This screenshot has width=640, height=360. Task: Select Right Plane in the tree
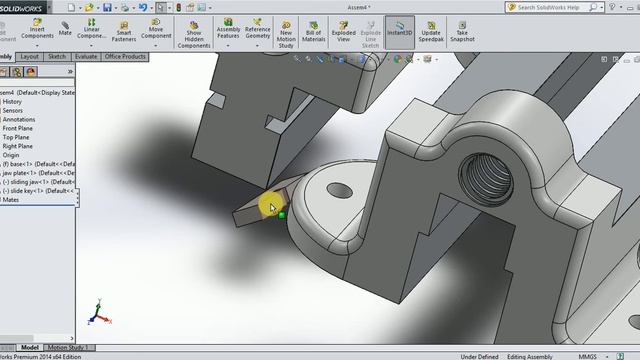[x=18, y=146]
